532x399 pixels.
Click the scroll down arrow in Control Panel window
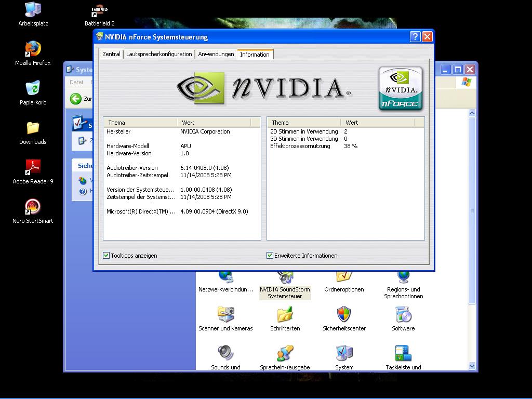[472, 366]
